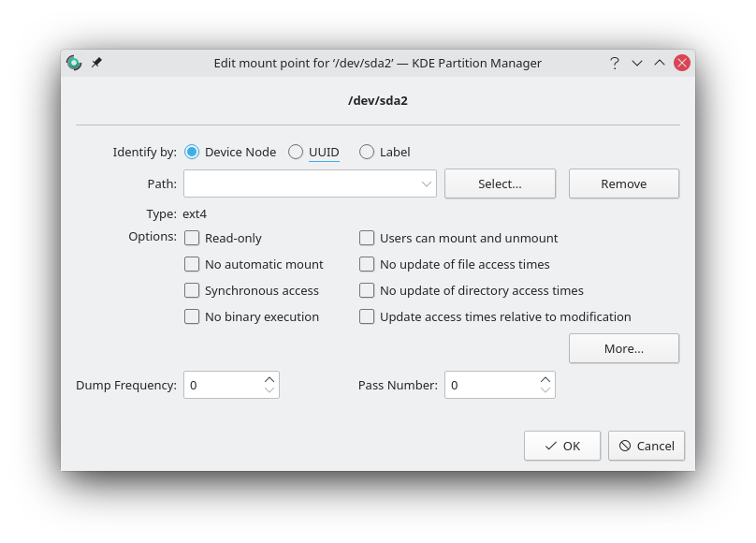Check No binary execution
Image resolution: width=756 pixels, height=543 pixels.
coord(192,316)
